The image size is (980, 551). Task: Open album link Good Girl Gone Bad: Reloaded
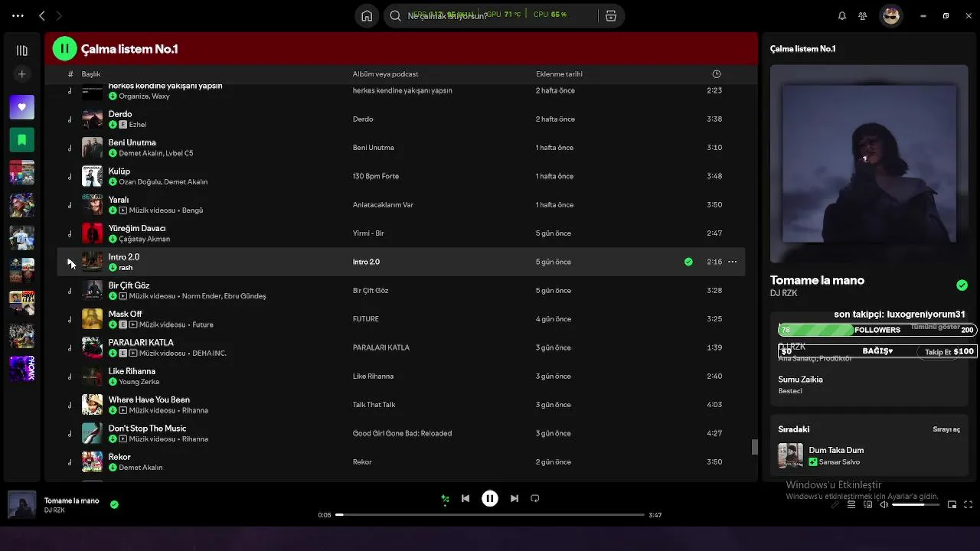402,433
